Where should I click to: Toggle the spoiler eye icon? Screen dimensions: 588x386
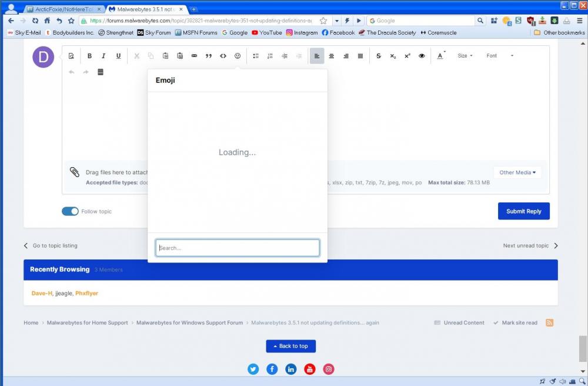pos(422,56)
